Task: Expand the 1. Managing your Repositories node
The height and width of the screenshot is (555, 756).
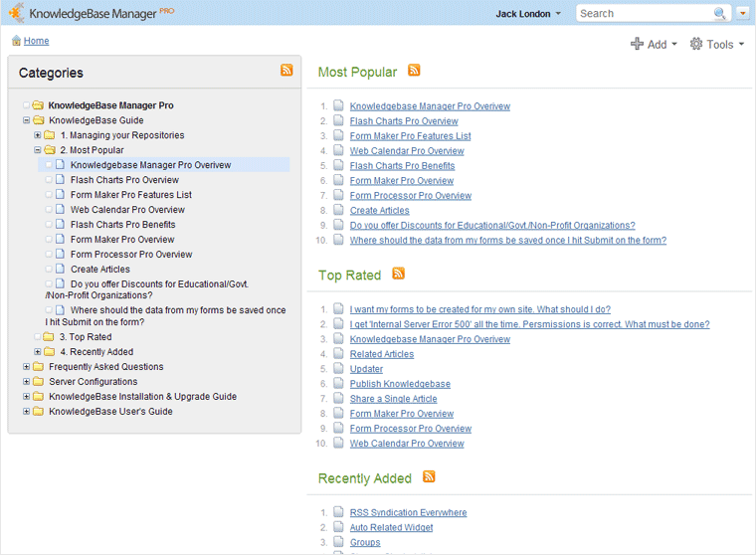Action: pyautogui.click(x=37, y=135)
